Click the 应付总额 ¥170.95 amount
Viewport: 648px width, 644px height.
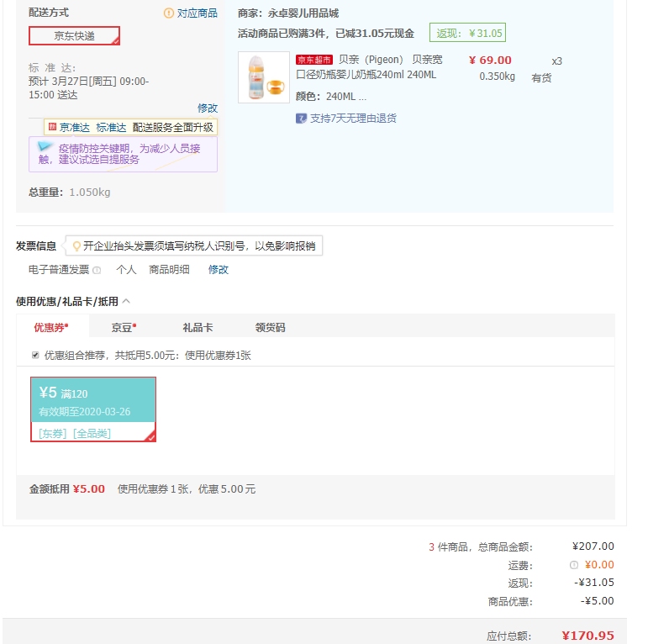pos(588,636)
